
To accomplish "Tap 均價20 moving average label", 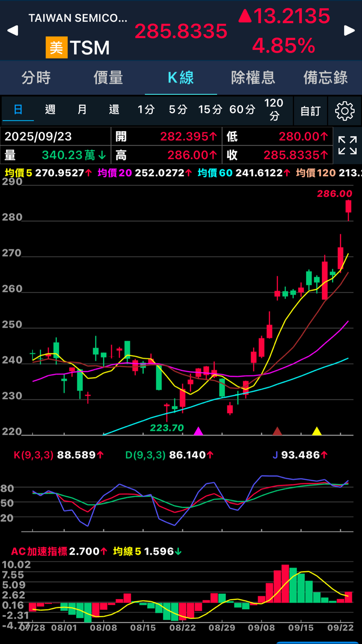I will click(x=115, y=173).
